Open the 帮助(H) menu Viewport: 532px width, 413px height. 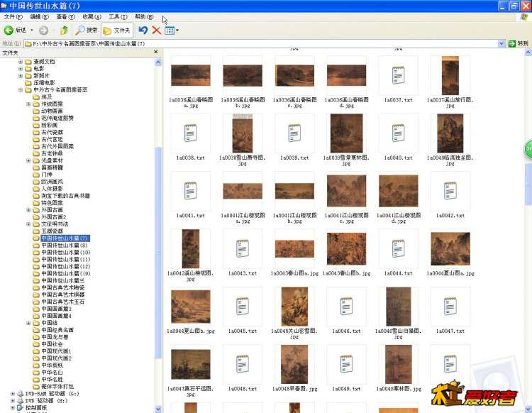pyautogui.click(x=144, y=16)
